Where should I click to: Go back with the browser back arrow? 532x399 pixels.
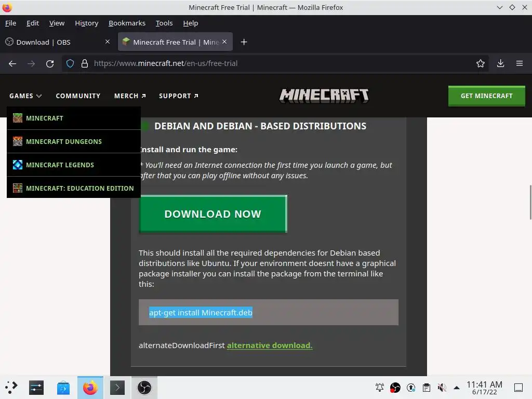(x=12, y=63)
